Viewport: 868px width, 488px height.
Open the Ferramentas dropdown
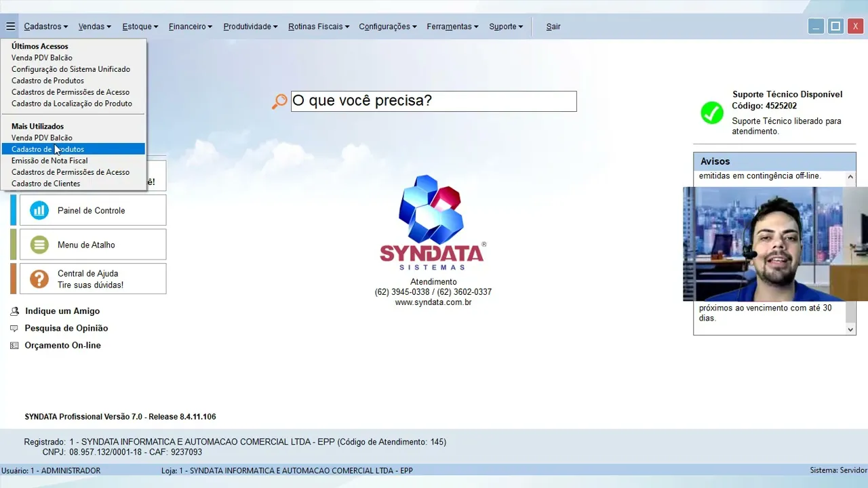452,26
